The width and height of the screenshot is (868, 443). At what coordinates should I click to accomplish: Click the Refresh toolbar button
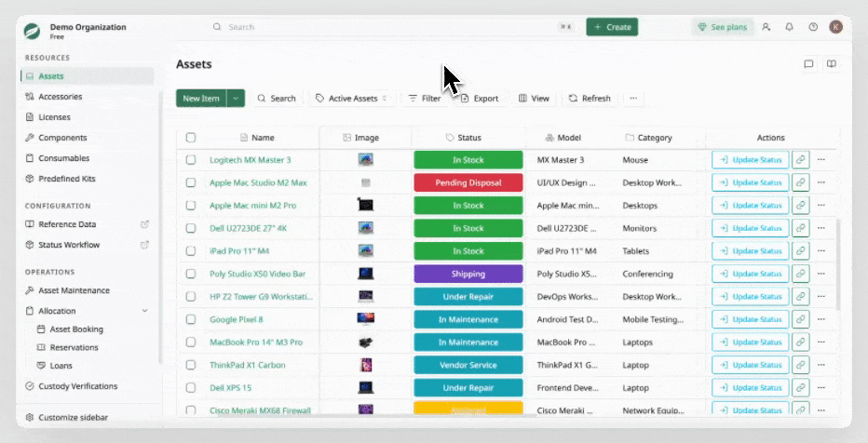tap(590, 99)
